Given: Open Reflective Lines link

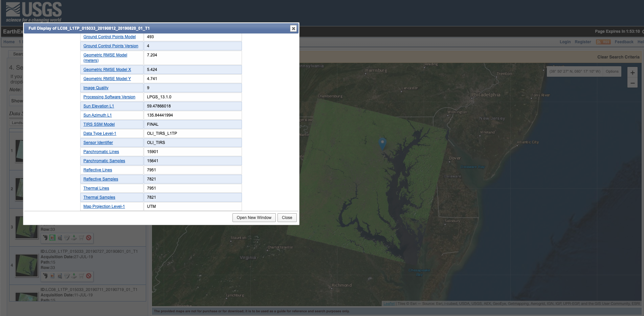Looking at the screenshot, I should tap(97, 170).
